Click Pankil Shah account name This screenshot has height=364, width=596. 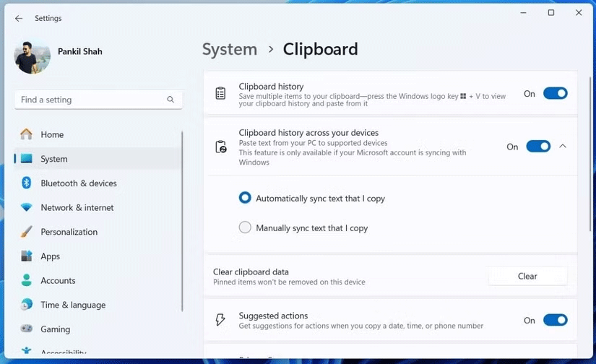(79, 51)
